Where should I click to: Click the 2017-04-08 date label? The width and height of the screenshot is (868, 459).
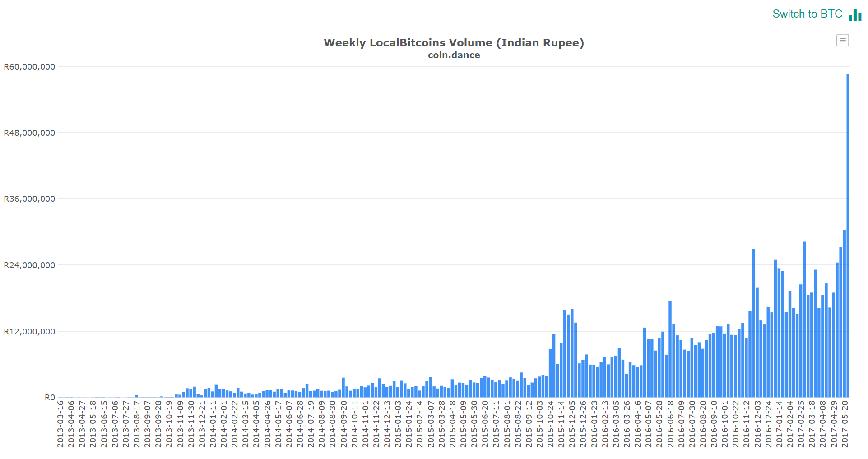click(x=823, y=424)
